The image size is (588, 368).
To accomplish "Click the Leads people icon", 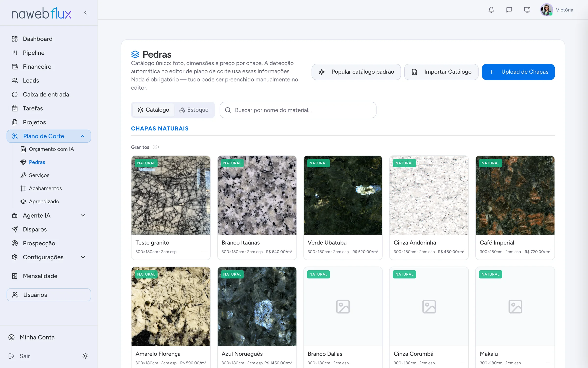I will pyautogui.click(x=15, y=80).
